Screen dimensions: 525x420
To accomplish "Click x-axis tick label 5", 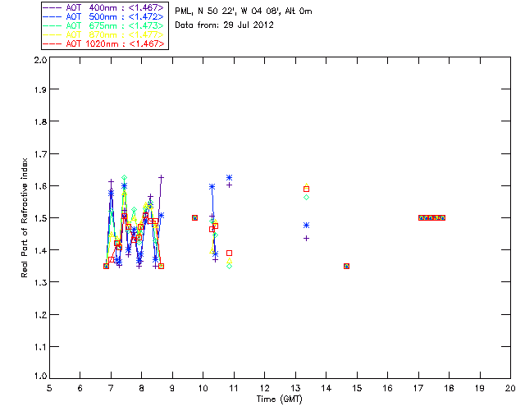I will click(x=49, y=388).
